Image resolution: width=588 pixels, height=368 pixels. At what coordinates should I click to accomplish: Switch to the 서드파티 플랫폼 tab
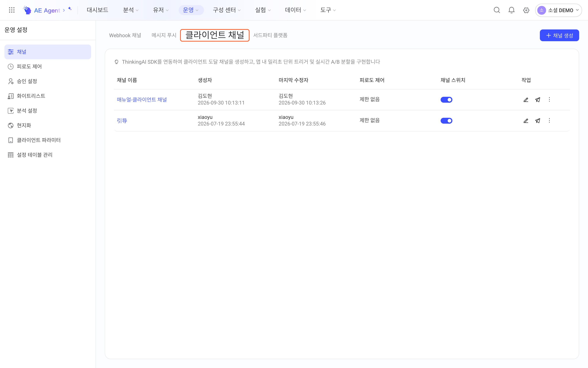[270, 35]
